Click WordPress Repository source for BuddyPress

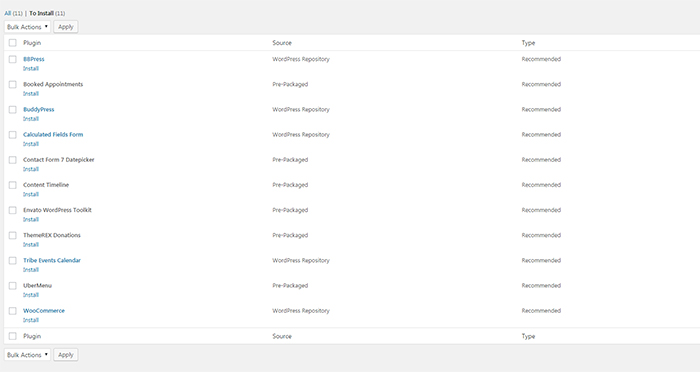(301, 109)
